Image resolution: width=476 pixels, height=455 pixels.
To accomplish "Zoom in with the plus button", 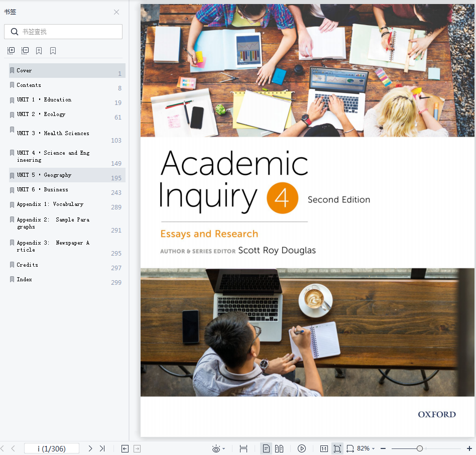I will point(469,448).
